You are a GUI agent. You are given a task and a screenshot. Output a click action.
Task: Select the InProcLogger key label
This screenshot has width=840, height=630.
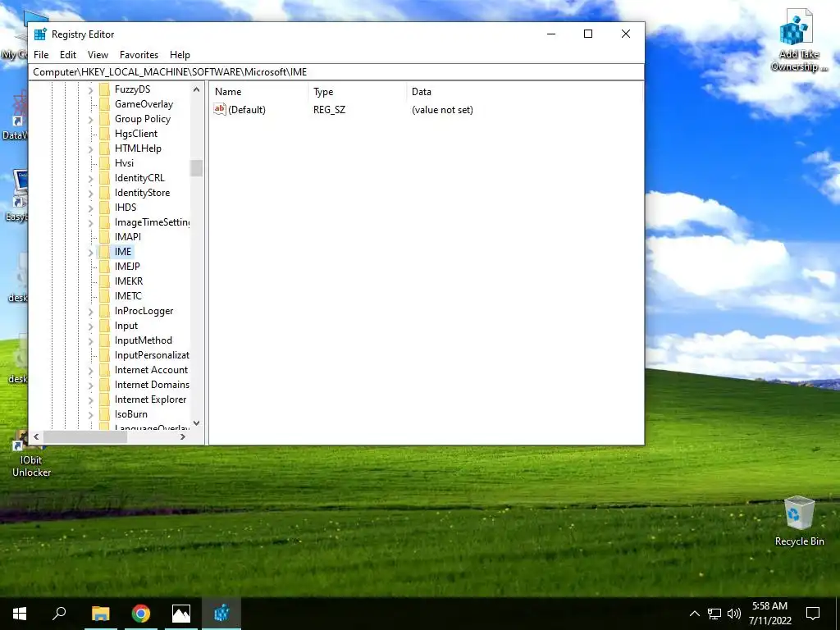pyautogui.click(x=144, y=311)
